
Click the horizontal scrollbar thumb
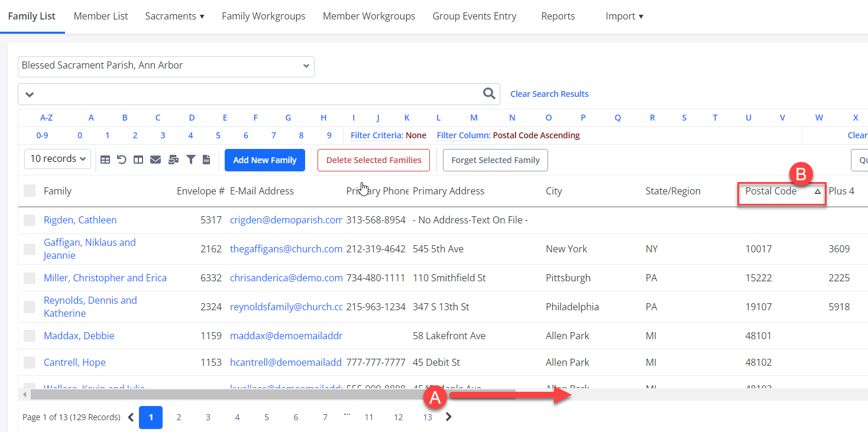(273, 394)
